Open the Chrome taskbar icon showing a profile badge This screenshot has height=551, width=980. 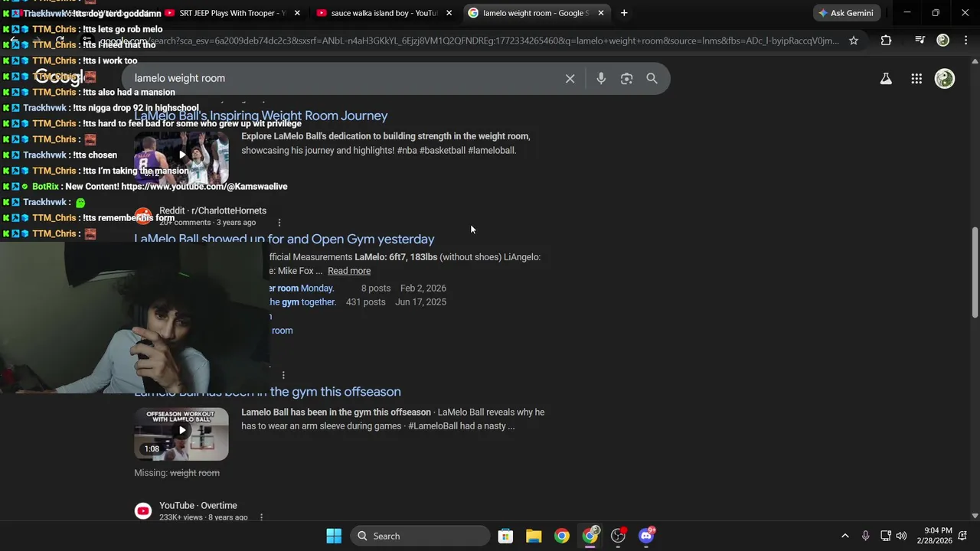(590, 536)
